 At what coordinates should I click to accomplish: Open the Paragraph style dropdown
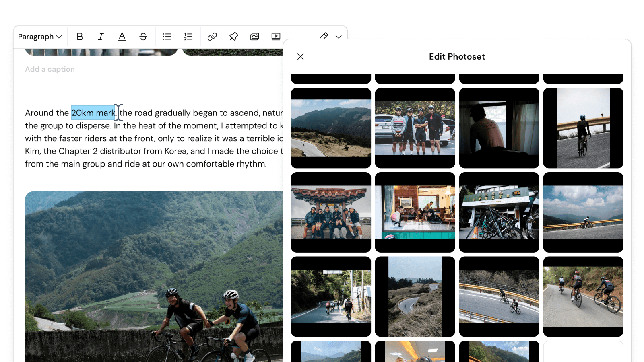(x=40, y=37)
